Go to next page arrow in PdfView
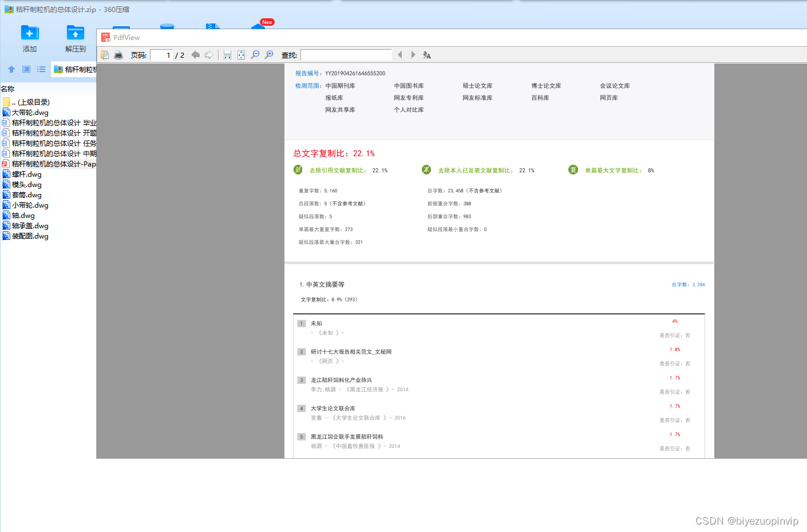 click(209, 55)
